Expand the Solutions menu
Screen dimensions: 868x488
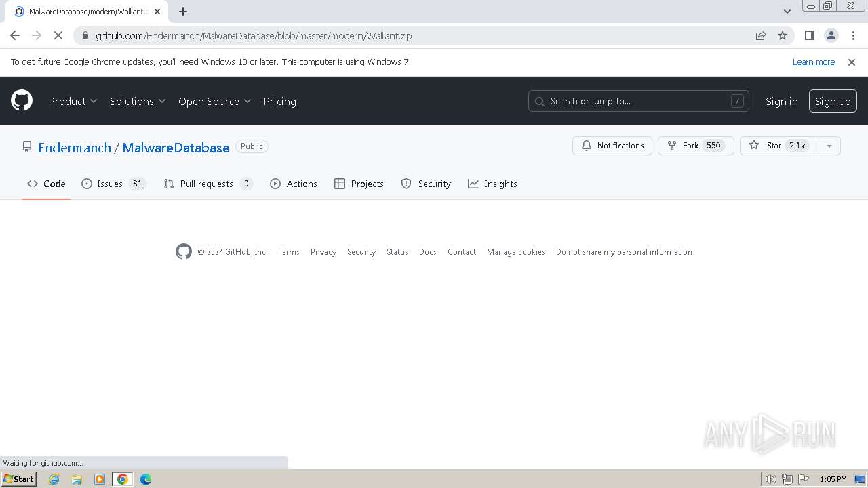(x=138, y=101)
